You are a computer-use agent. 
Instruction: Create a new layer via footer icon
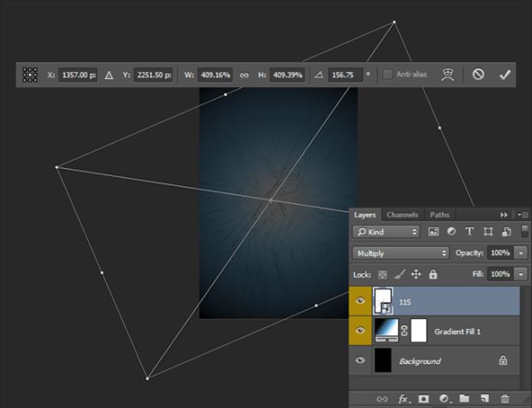pos(484,399)
